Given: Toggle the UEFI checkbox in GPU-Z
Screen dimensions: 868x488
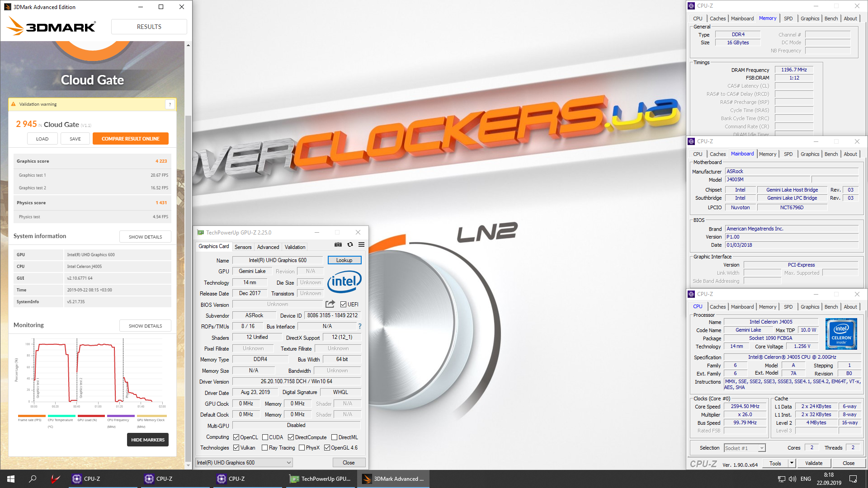Looking at the screenshot, I should (344, 305).
